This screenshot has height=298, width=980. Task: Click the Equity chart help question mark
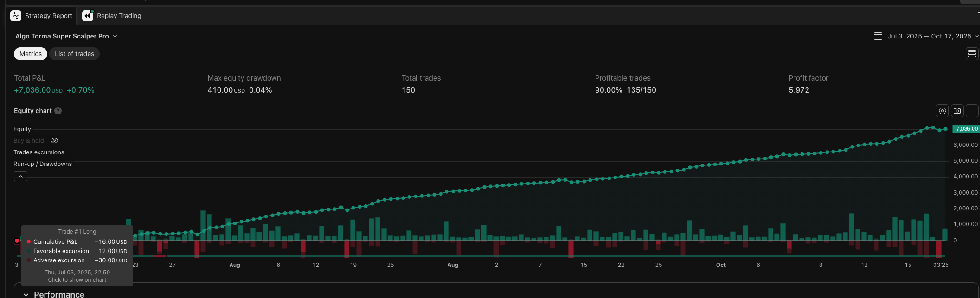coord(58,111)
